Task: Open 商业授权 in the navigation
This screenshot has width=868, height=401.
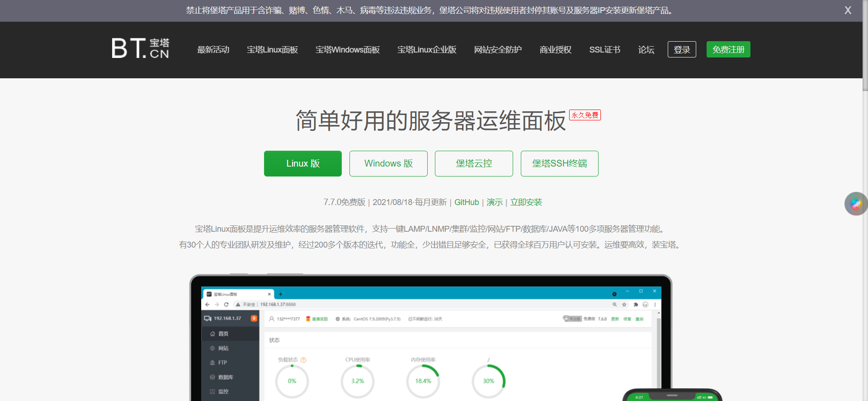Action: (x=556, y=50)
